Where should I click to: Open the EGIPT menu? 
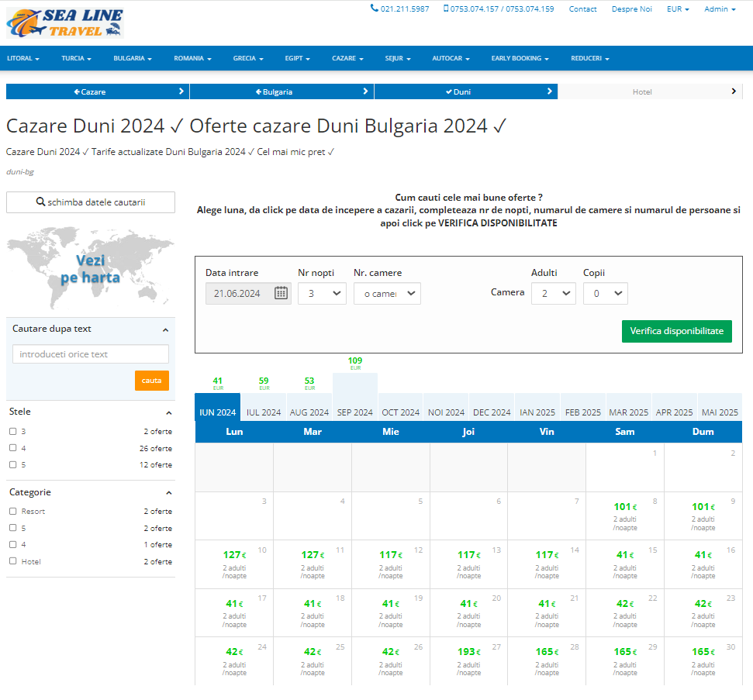[297, 58]
